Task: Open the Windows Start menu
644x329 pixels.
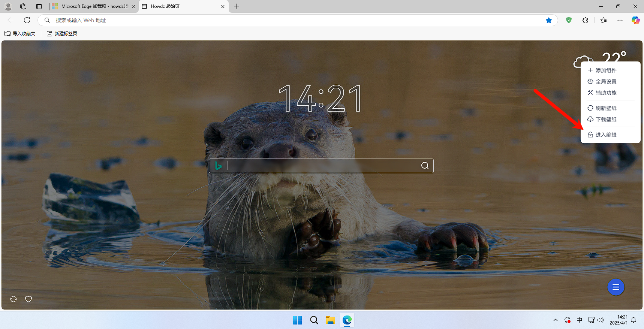Action: pos(298,320)
